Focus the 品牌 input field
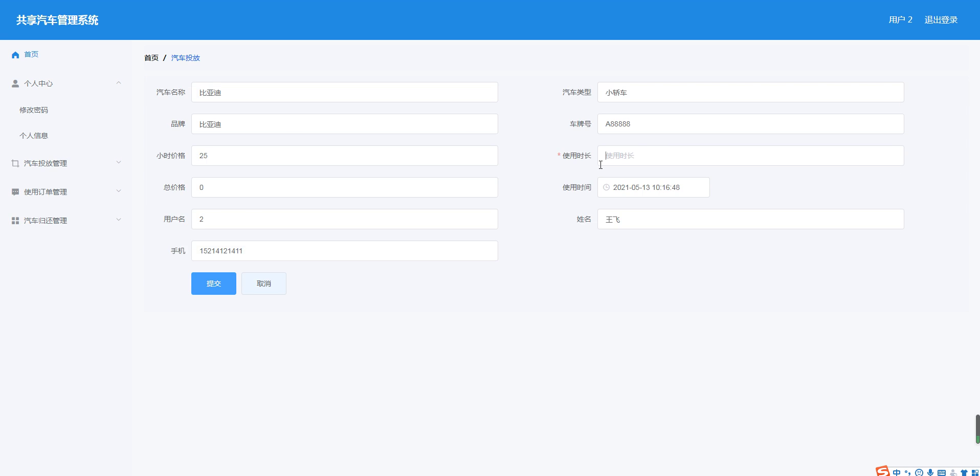Image resolution: width=980 pixels, height=476 pixels. 345,124
